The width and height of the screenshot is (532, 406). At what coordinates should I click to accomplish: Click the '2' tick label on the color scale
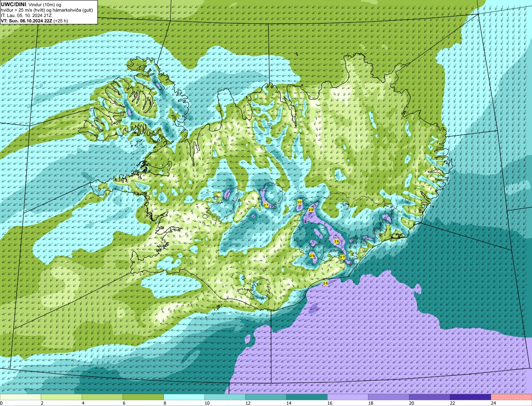(42, 403)
